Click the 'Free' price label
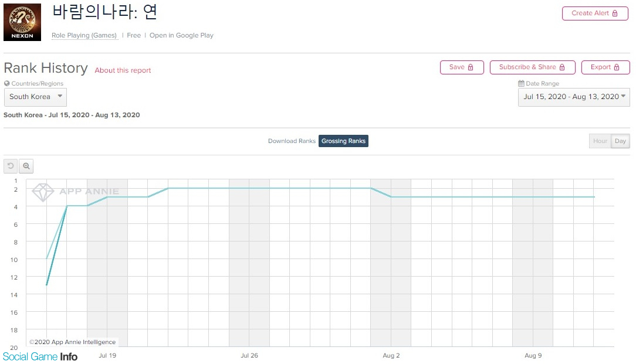Image resolution: width=636 pixels, height=364 pixels. point(134,35)
